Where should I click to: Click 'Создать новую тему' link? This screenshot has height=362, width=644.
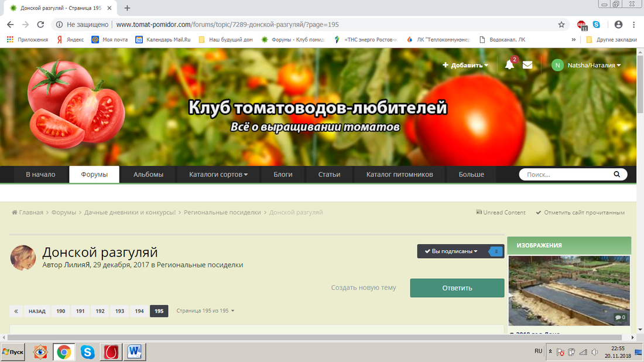click(363, 288)
